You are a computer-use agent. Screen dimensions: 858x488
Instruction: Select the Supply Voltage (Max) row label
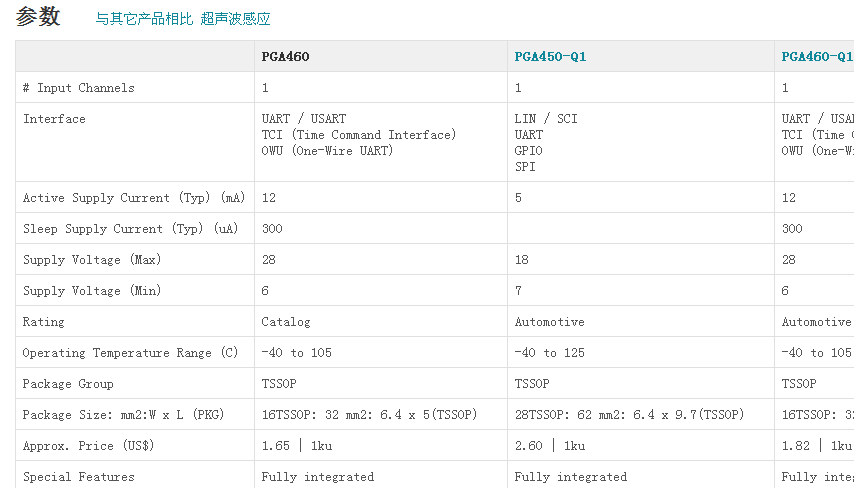(x=92, y=260)
